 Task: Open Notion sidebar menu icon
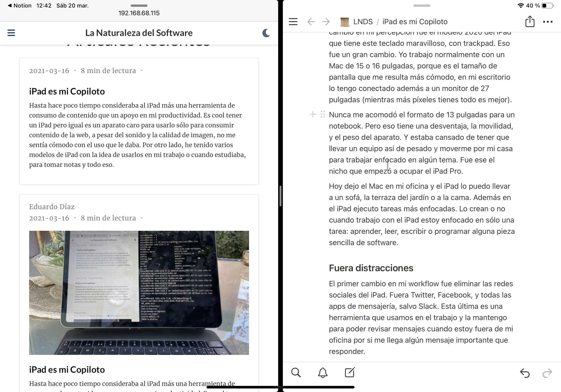(293, 22)
